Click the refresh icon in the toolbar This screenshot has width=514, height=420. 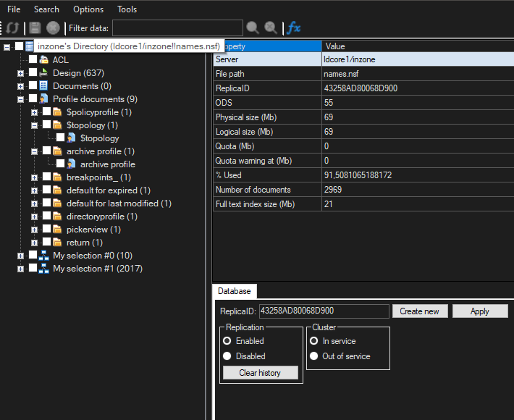pos(12,28)
